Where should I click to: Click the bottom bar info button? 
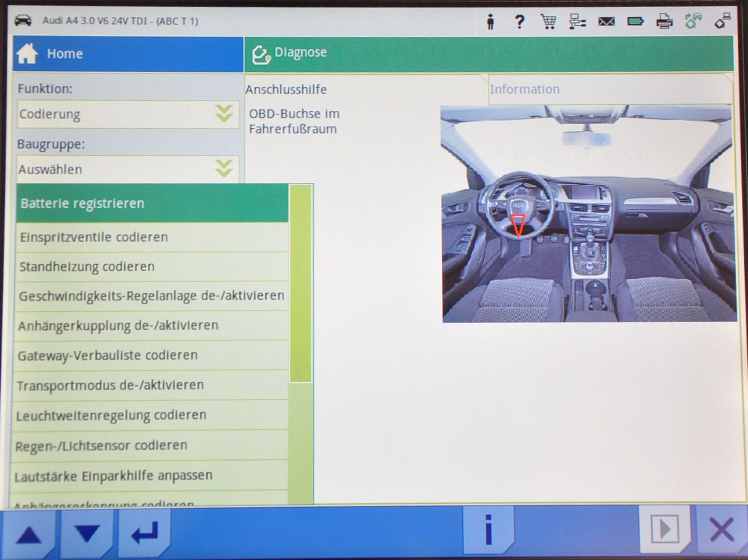tap(488, 530)
